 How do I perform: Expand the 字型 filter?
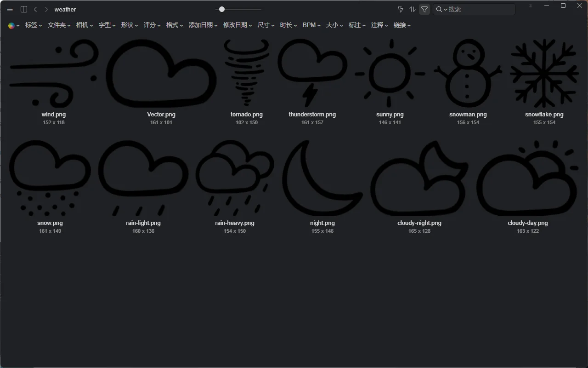coord(107,25)
